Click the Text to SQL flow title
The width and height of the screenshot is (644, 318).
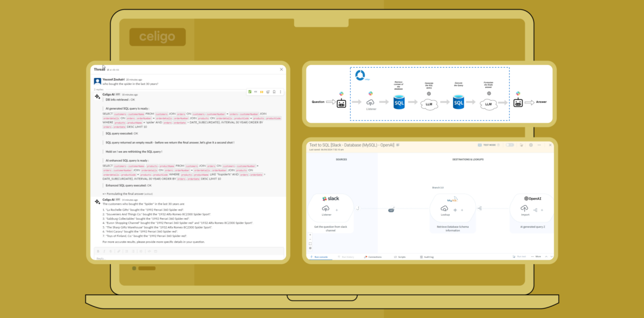pyautogui.click(x=351, y=145)
